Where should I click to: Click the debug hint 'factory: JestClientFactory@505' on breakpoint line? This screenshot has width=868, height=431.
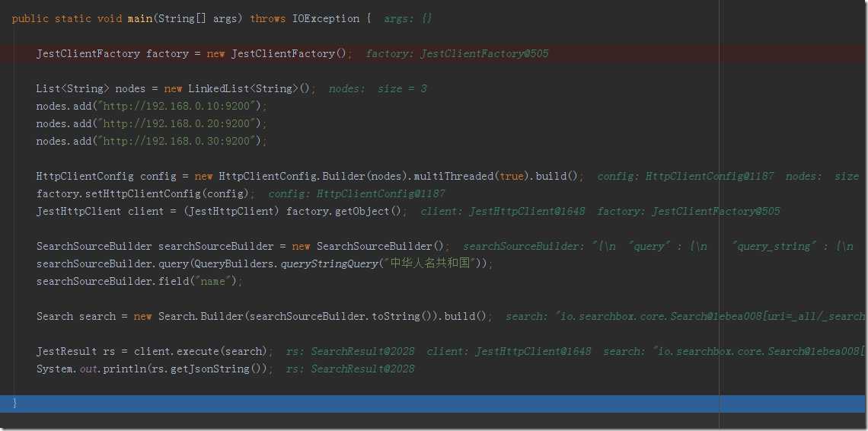point(458,54)
